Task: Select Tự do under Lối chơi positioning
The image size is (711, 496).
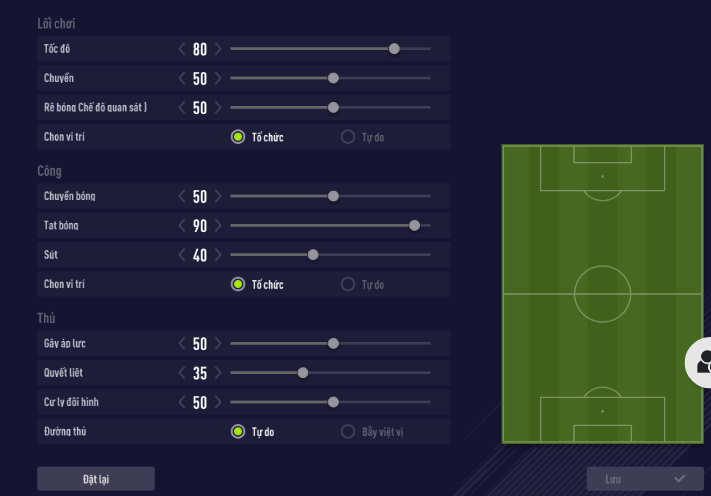Action: [348, 137]
